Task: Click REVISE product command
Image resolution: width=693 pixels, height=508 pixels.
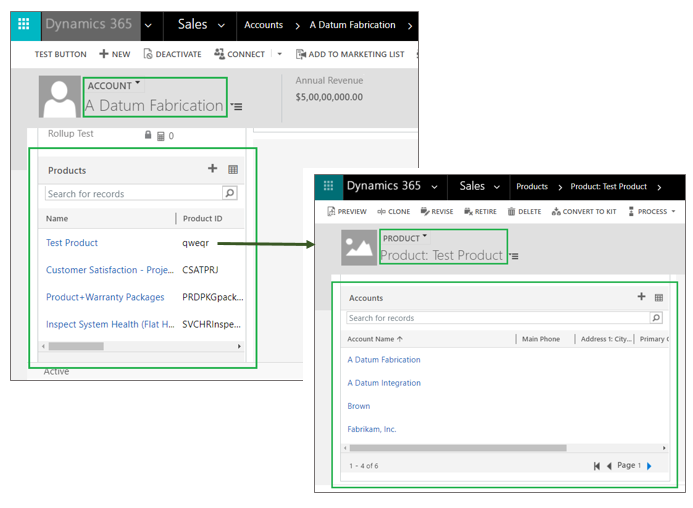Action: (437, 212)
